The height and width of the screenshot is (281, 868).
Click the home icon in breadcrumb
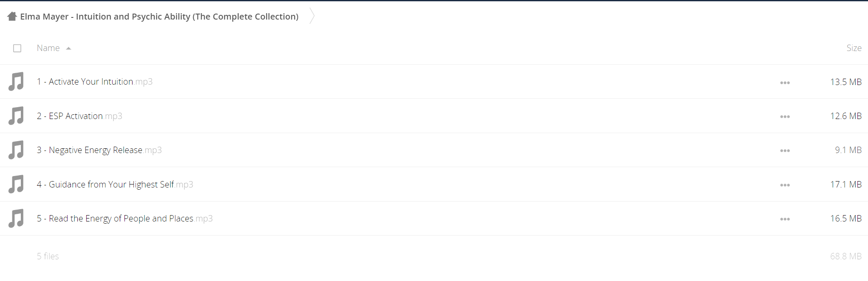pos(12,16)
